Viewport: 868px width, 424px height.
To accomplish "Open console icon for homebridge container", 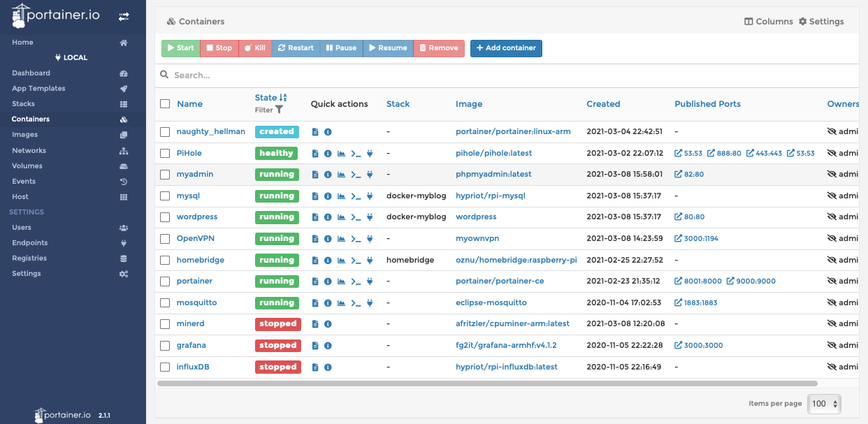I will [356, 261].
